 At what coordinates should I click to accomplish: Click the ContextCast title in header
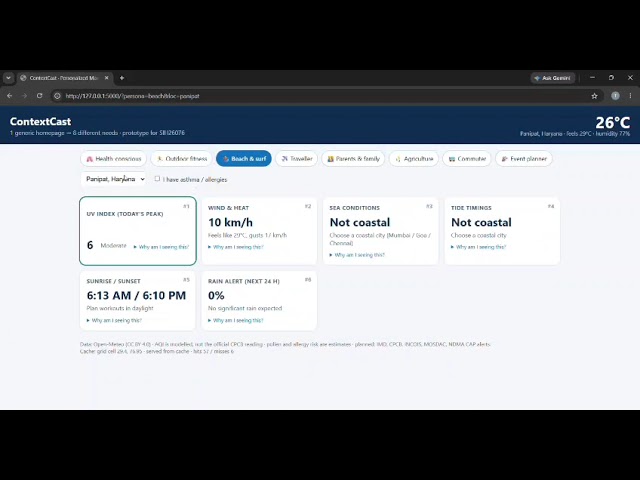coord(40,121)
